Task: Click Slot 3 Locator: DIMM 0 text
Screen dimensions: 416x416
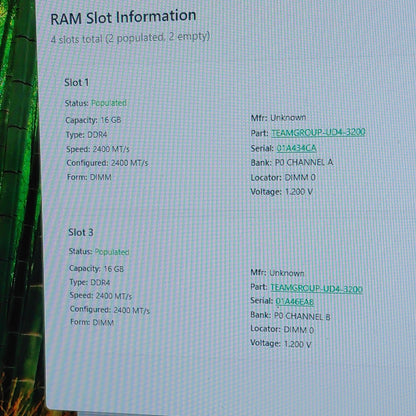Action: point(282,330)
